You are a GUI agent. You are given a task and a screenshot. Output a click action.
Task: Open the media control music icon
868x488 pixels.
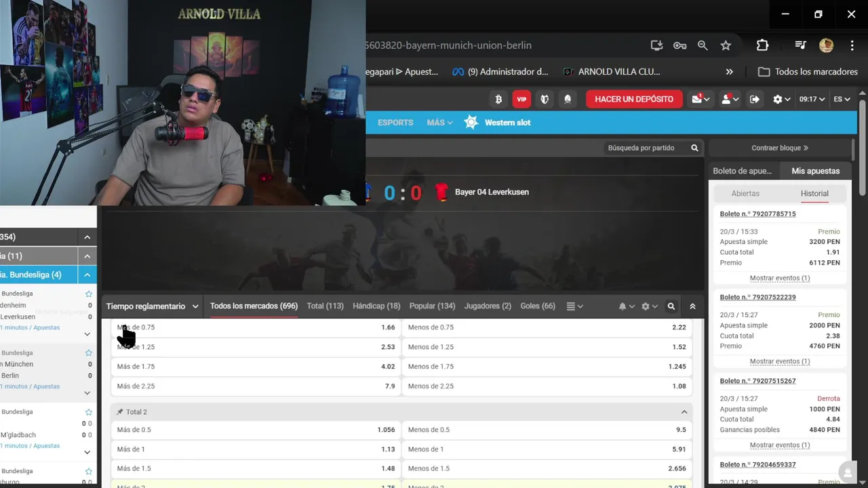(x=800, y=45)
